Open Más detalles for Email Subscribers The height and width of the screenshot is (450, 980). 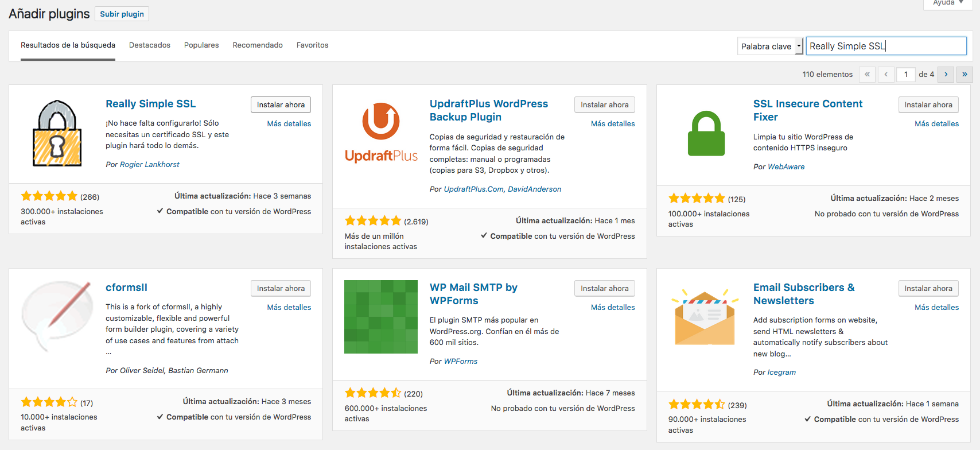(x=937, y=307)
